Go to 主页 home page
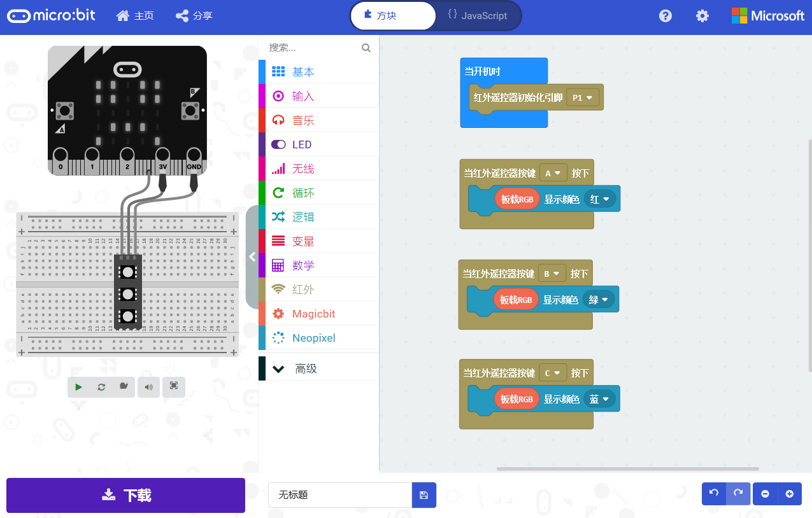This screenshot has width=812, height=518. click(x=135, y=16)
